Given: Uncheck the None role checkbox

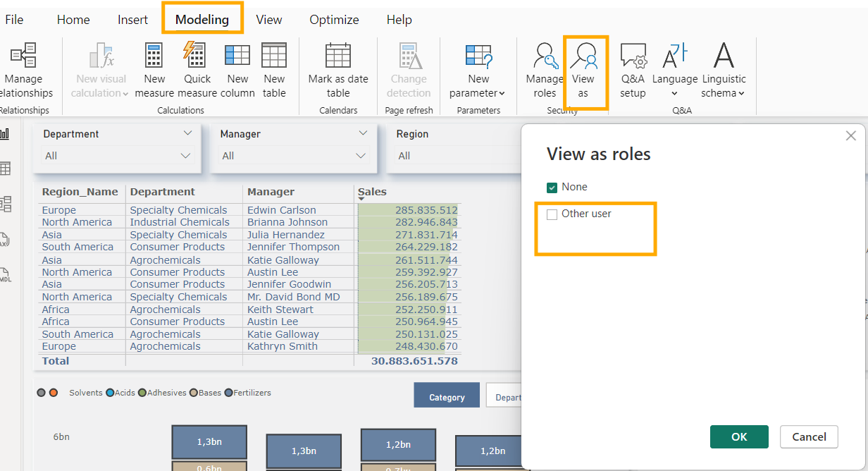Looking at the screenshot, I should (552, 188).
